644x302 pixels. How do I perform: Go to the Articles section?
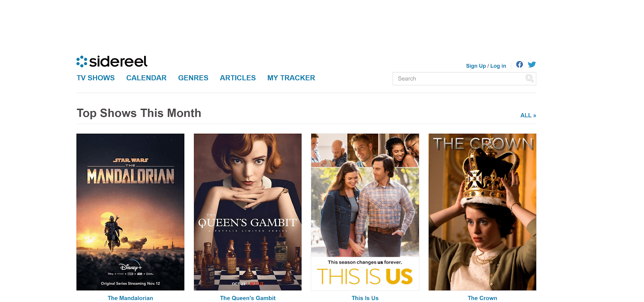(x=238, y=78)
